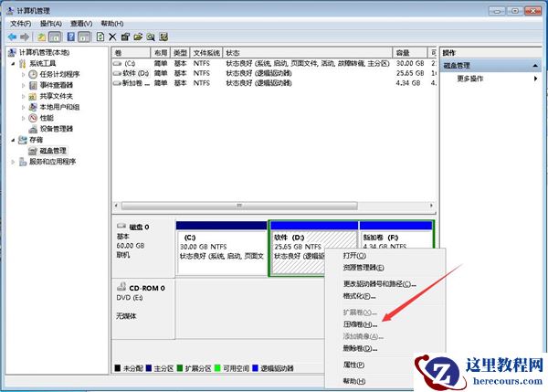Open the 查看(V) menu
This screenshot has height=392, width=548.
click(x=81, y=24)
